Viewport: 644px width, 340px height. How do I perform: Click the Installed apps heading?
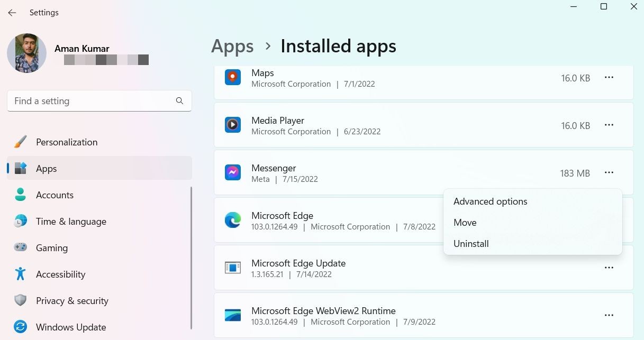pyautogui.click(x=338, y=47)
